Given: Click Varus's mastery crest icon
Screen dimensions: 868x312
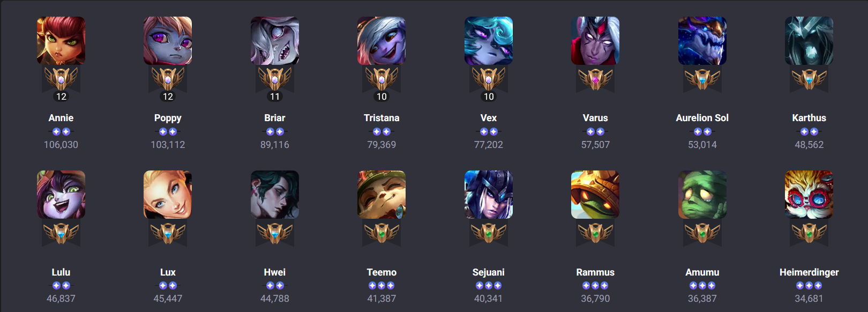Looking at the screenshot, I should [595, 79].
